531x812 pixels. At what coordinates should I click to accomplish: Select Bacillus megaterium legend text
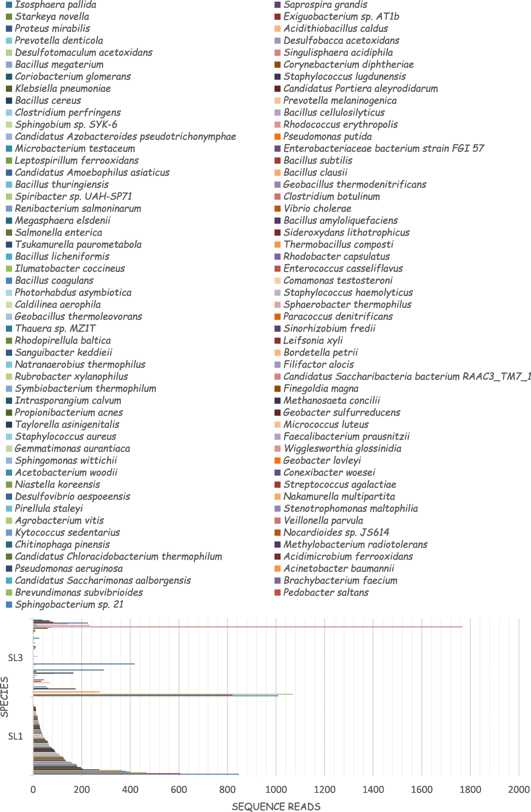click(59, 64)
